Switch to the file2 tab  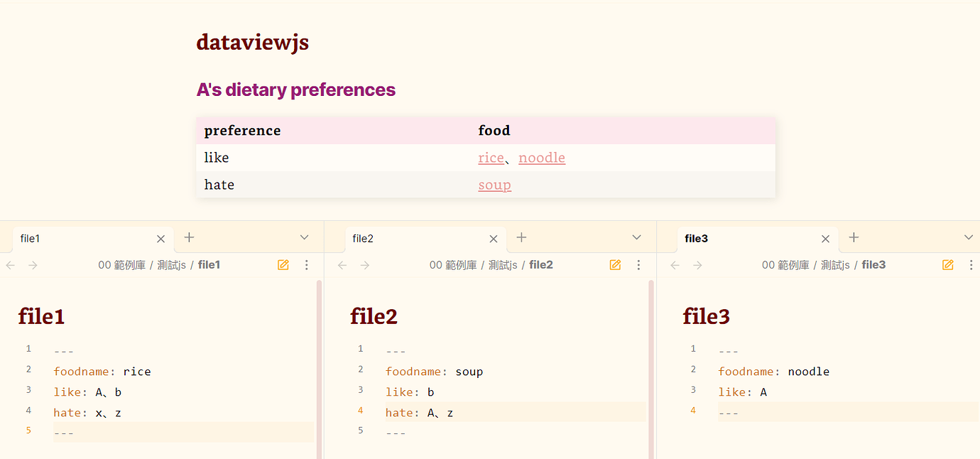click(363, 238)
